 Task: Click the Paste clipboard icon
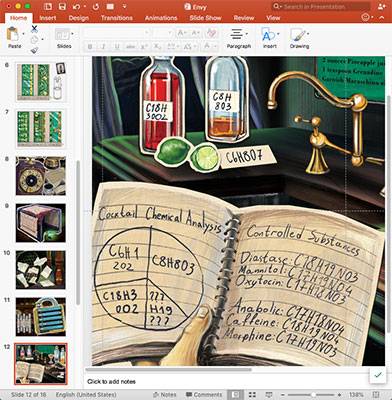tap(12, 34)
